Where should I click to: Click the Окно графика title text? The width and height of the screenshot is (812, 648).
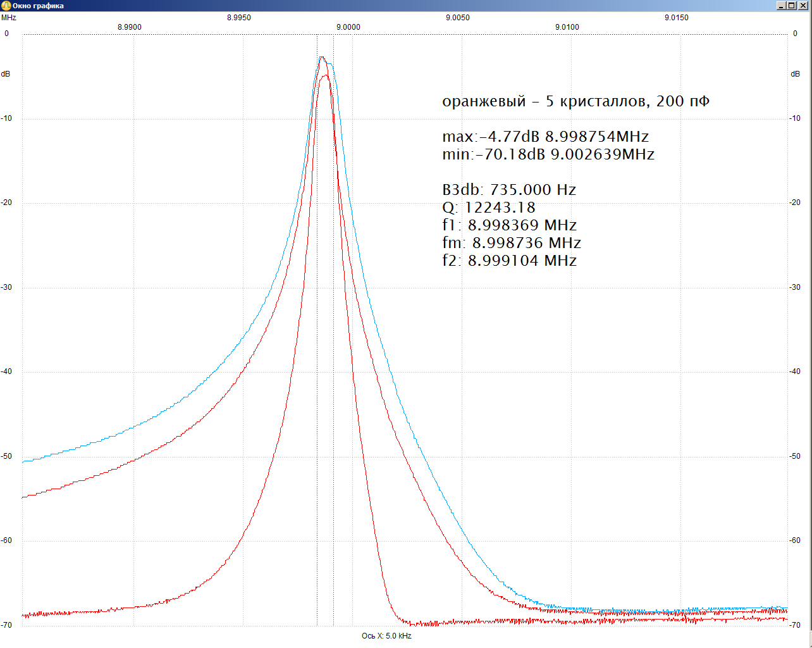coord(38,6)
